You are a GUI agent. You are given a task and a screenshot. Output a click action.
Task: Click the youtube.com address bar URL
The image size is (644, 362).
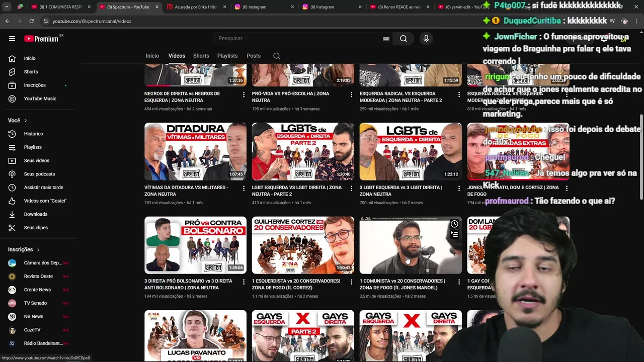[x=92, y=21]
